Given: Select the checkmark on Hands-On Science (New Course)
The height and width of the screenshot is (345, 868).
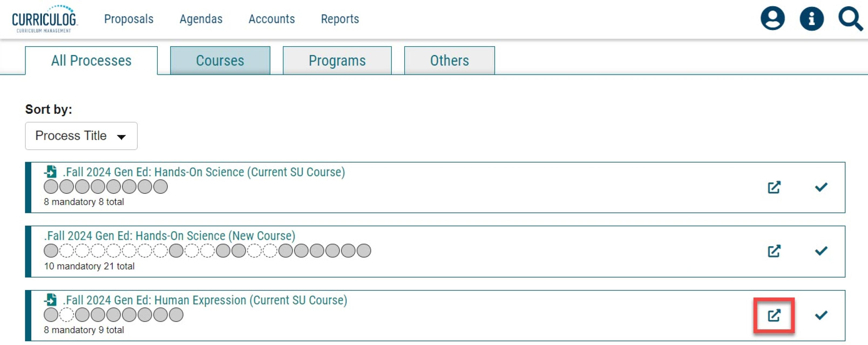Looking at the screenshot, I should click(x=821, y=251).
